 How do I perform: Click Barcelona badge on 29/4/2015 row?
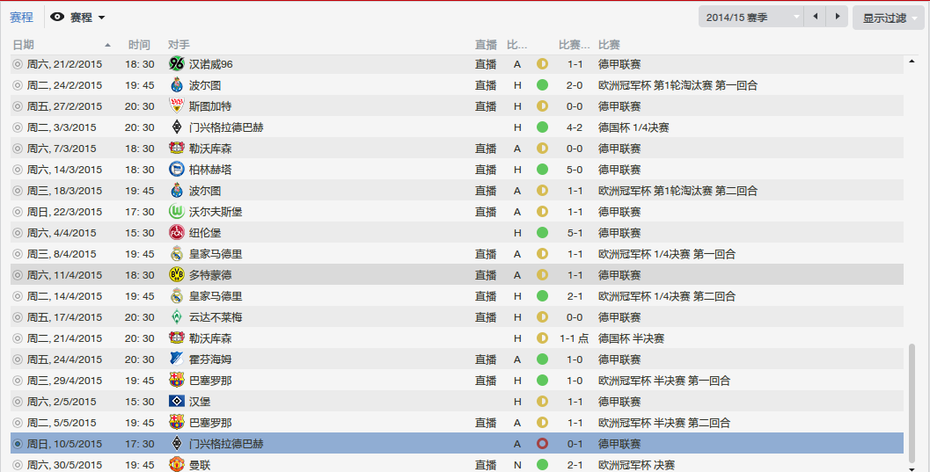177,380
